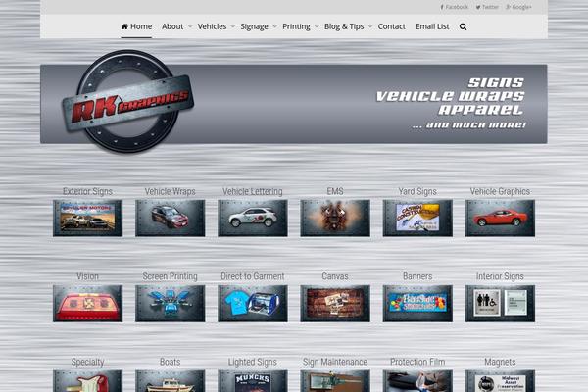588x392 pixels.
Task: Click the Magnets heading text
Action: pyautogui.click(x=500, y=362)
